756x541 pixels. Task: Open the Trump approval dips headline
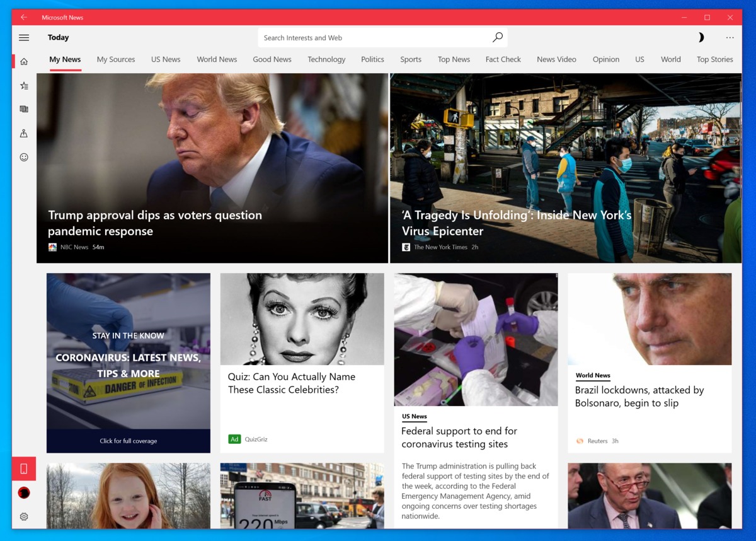click(155, 223)
